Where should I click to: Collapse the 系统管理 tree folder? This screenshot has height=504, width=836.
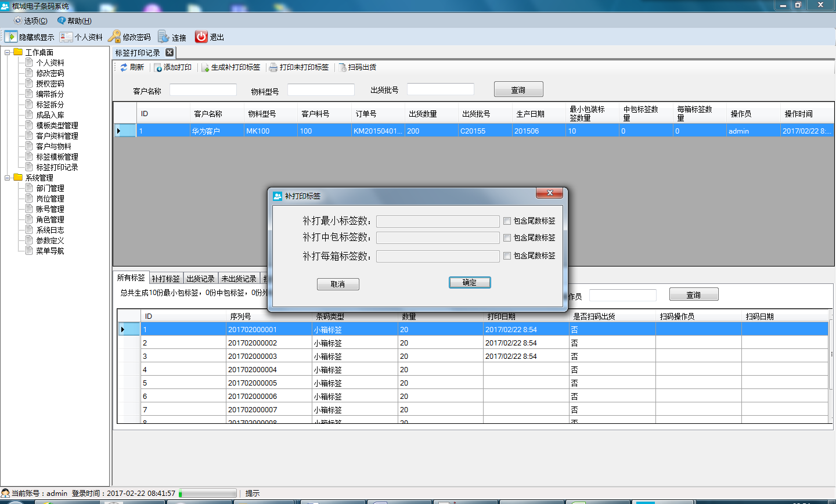click(8, 178)
